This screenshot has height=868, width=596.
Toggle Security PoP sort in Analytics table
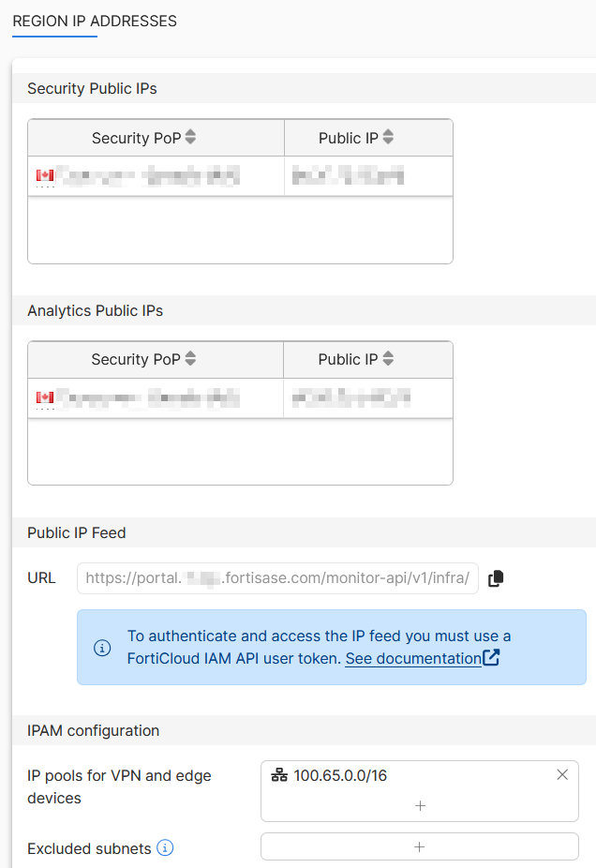(191, 360)
